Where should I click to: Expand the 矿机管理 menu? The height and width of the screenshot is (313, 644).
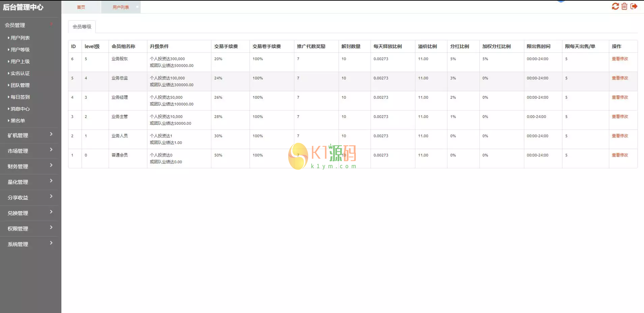pos(29,135)
